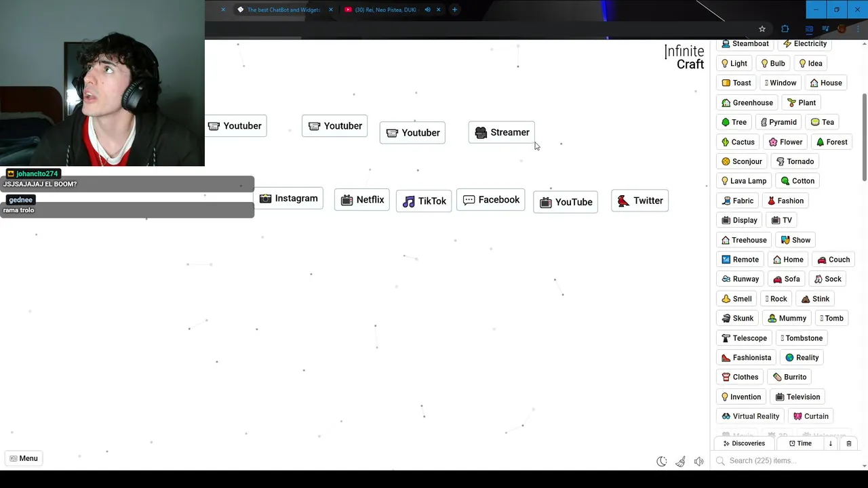
Task: Pick the Virtual Reality item
Action: point(751,416)
